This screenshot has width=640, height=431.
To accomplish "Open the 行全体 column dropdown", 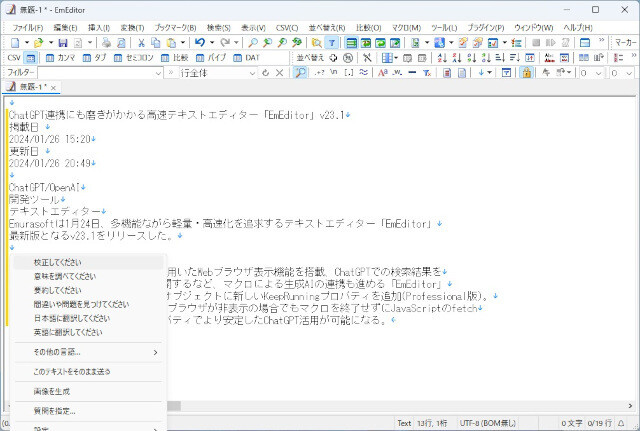I will pos(252,73).
